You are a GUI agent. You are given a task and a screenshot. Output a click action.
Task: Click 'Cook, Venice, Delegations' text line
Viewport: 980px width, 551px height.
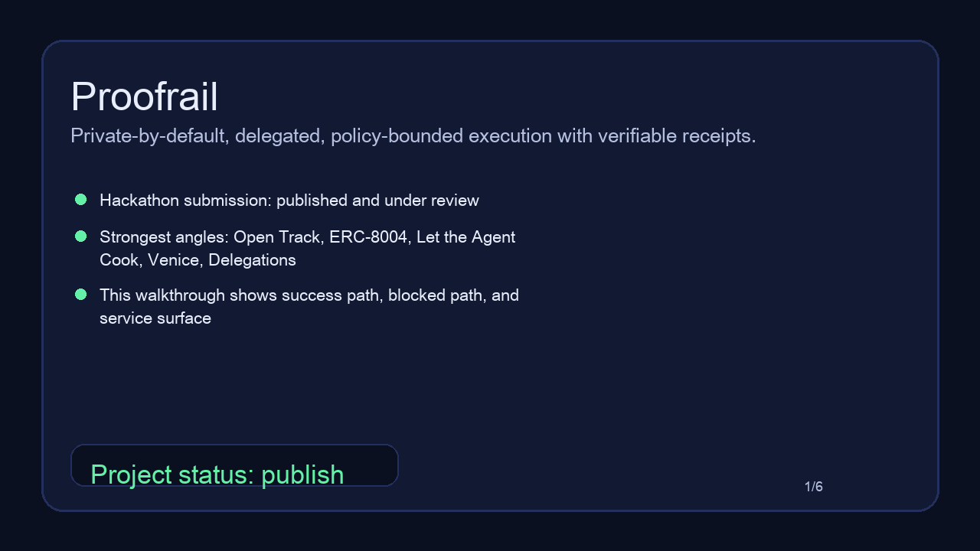[x=198, y=260]
